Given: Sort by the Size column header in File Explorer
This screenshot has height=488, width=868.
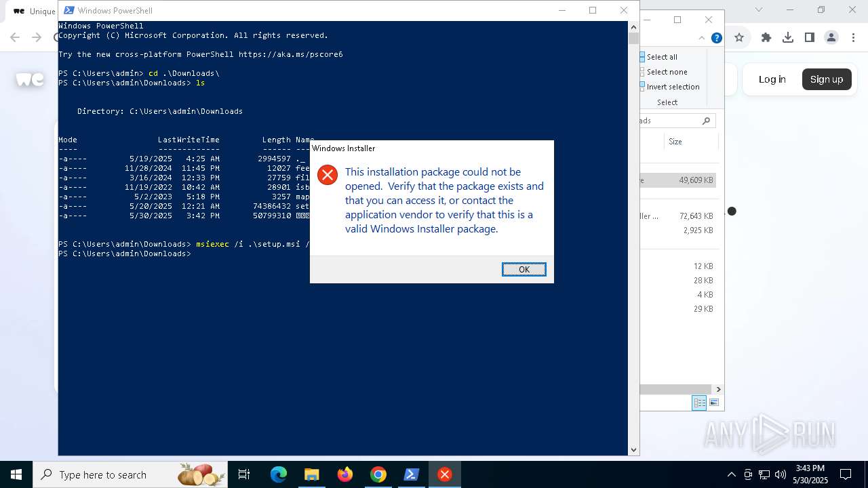Looking at the screenshot, I should click(x=675, y=142).
